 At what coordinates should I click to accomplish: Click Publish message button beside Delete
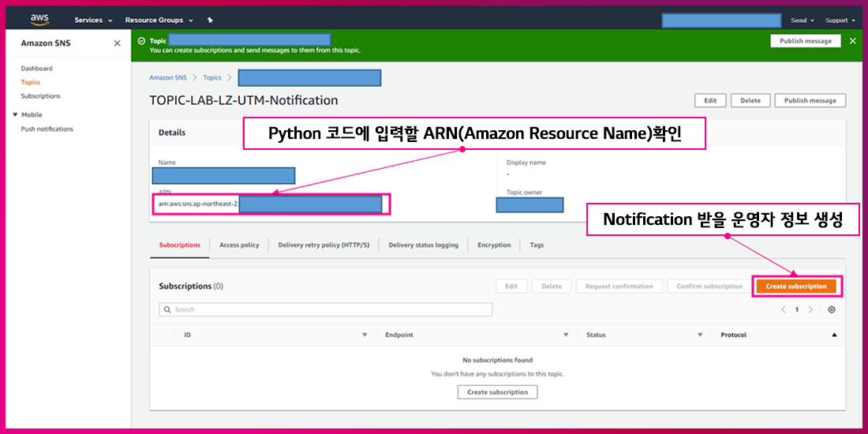click(x=810, y=101)
